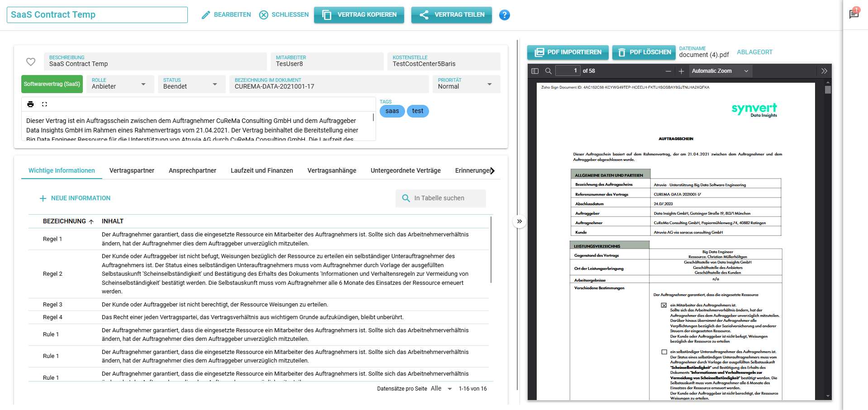868x410 pixels.
Task: Open the help question mark icon
Action: [504, 15]
